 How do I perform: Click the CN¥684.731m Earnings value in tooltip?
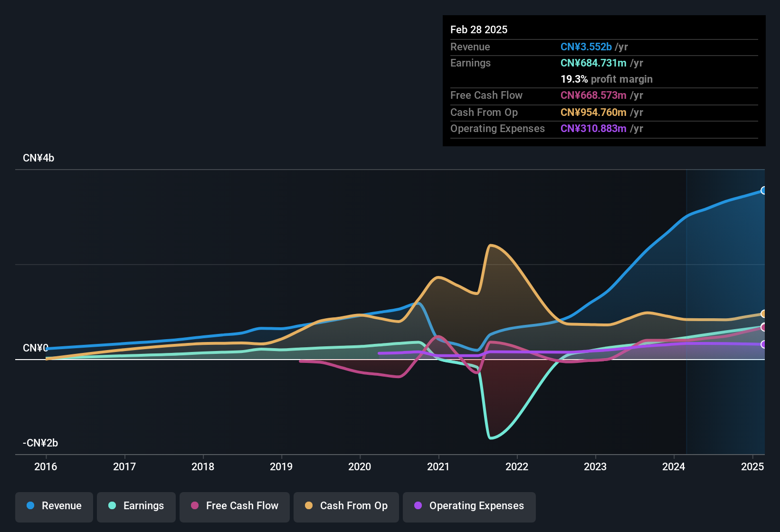point(593,63)
